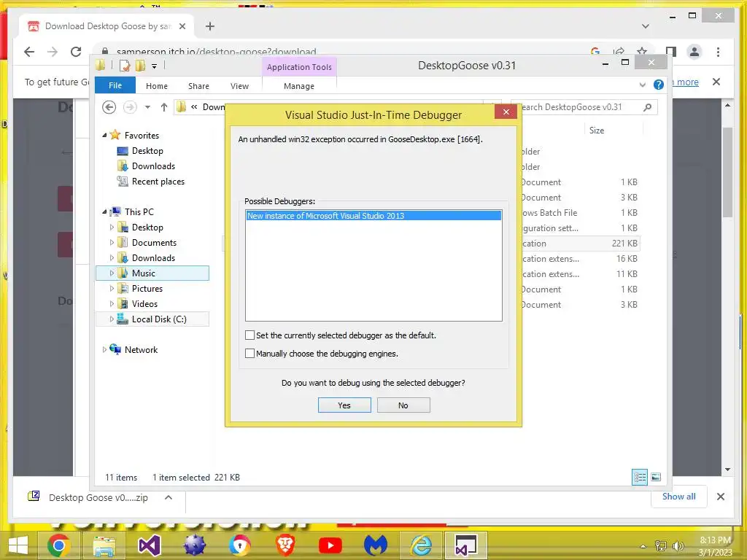Expand the Downloads node under This PC
Screen dimensions: 747x560
click(112, 257)
